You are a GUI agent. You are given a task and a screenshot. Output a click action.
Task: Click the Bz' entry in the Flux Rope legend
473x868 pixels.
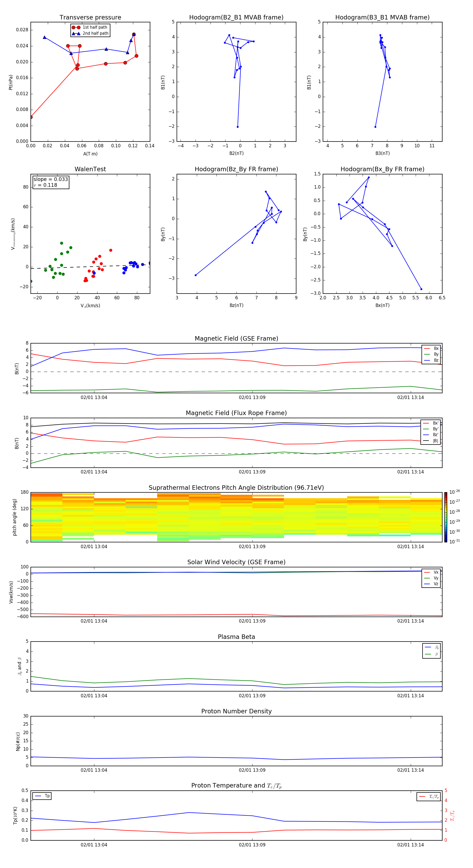click(431, 435)
